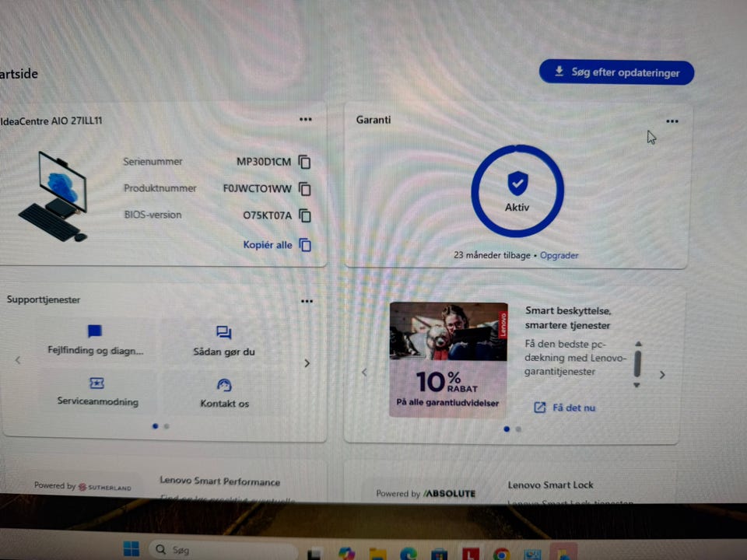Click scroll-up arrow in promo text
The image size is (747, 560).
point(638,344)
